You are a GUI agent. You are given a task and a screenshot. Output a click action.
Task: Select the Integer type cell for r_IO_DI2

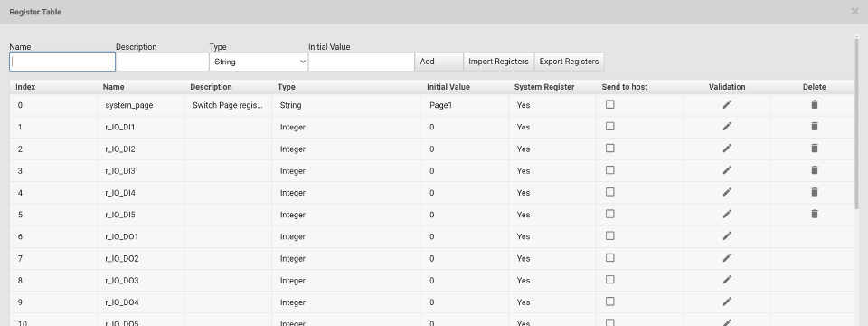point(346,149)
